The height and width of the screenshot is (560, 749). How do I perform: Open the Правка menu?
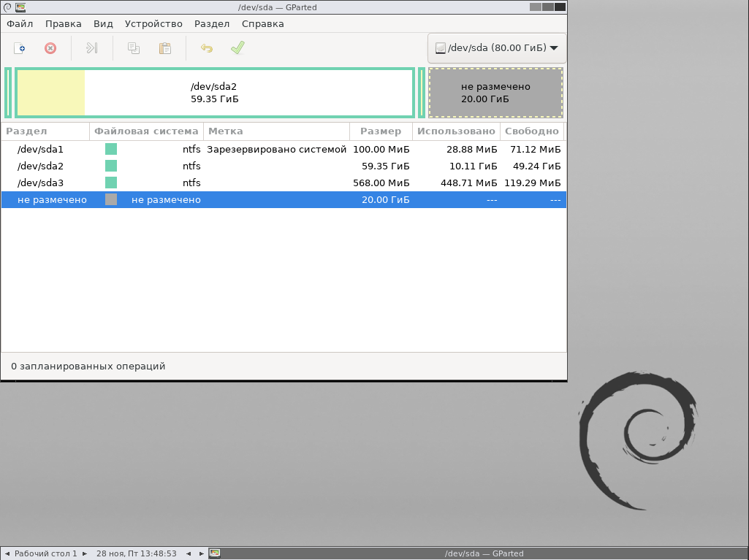pos(63,23)
